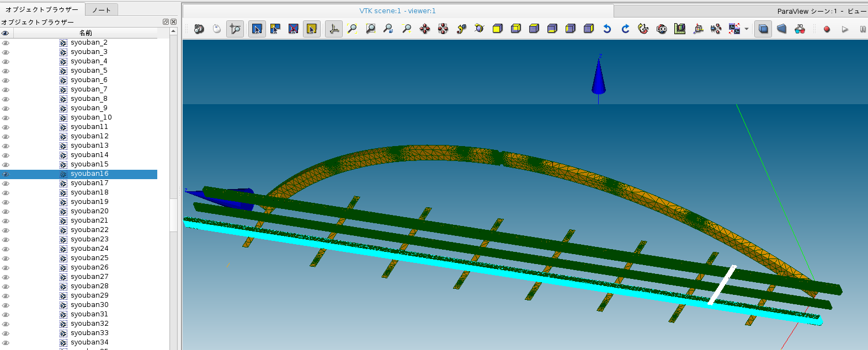The height and width of the screenshot is (350, 868).
Task: Click the object browser scroll-up arrow
Action: pos(173,31)
